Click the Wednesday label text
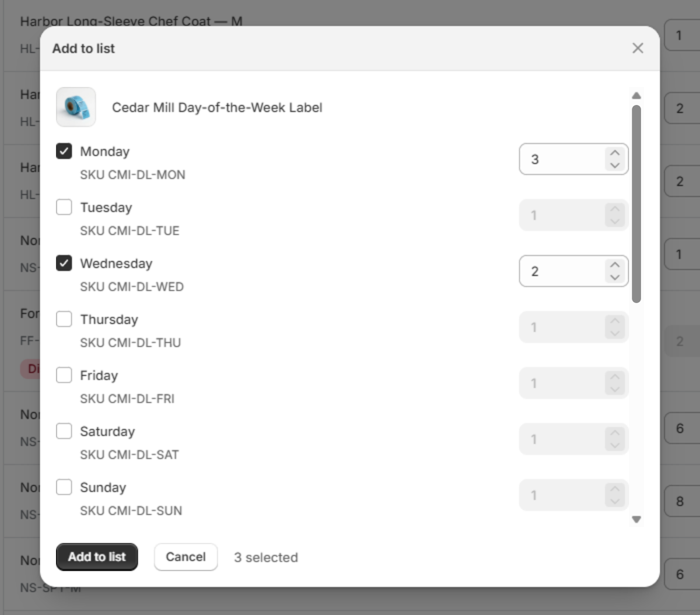The width and height of the screenshot is (700, 615). 116,264
